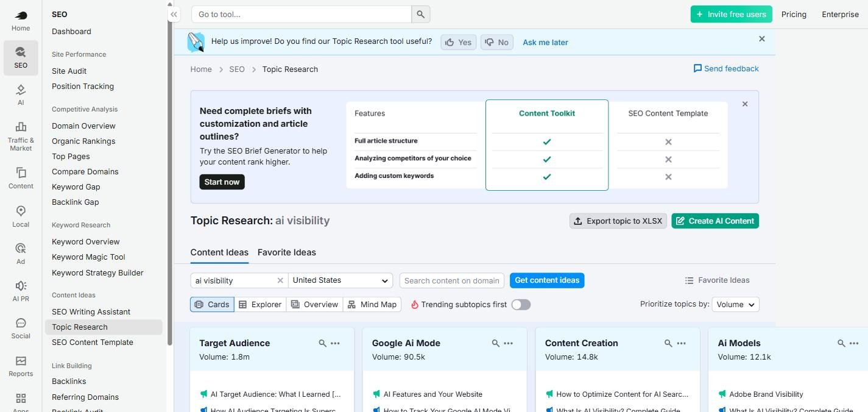868x412 pixels.
Task: Open article Adobe Brand Visibility
Action: pyautogui.click(x=766, y=394)
